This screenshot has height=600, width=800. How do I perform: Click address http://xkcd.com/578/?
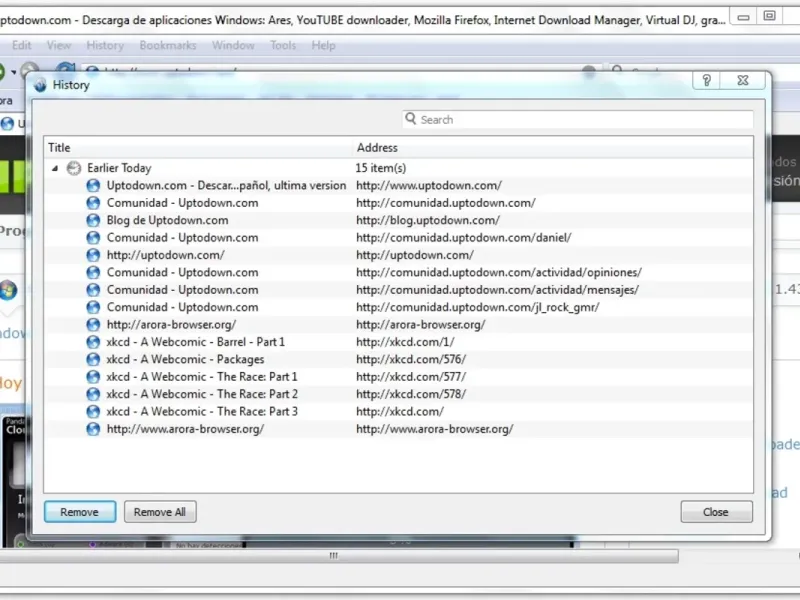click(x=411, y=394)
